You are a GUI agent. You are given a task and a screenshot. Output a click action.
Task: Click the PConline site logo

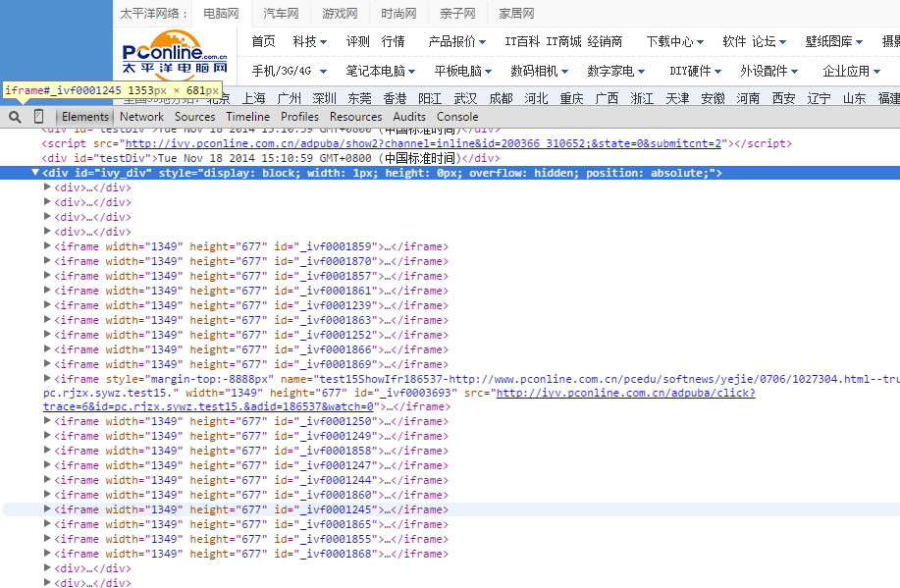[x=175, y=56]
